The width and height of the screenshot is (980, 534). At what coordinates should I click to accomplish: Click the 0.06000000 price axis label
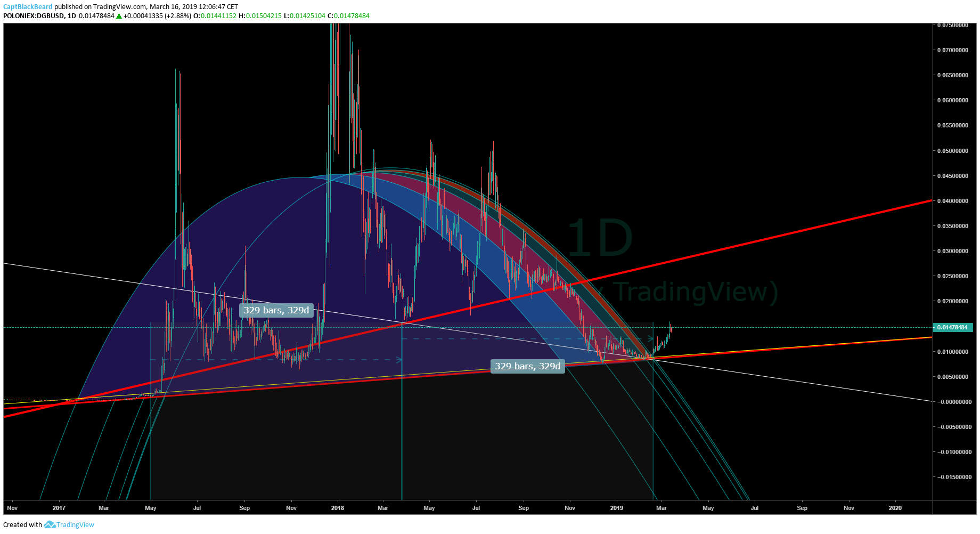click(x=953, y=100)
